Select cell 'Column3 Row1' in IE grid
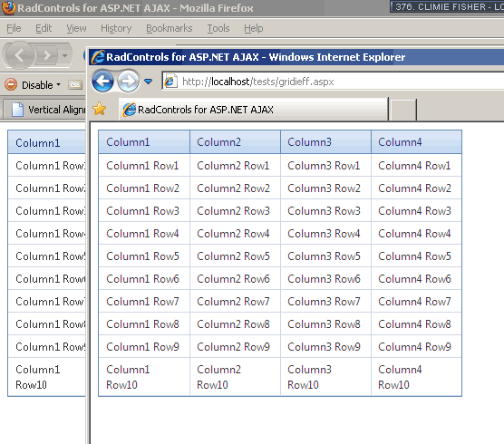 [325, 166]
